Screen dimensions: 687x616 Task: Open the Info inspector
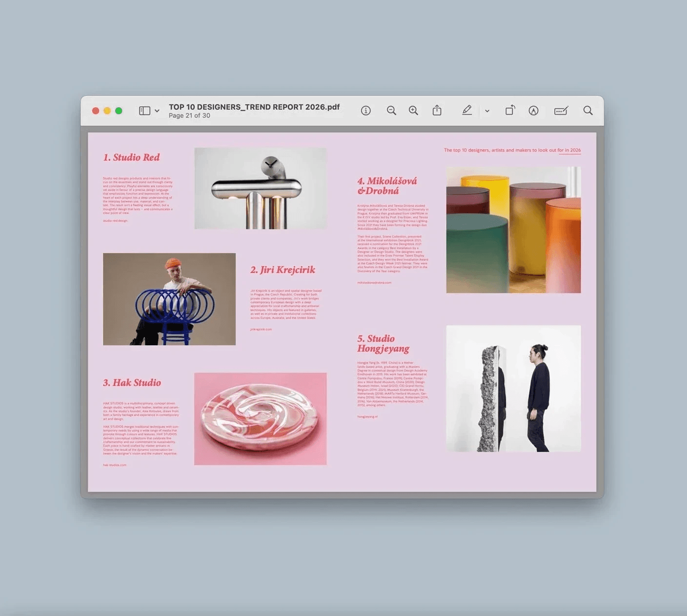pos(365,110)
